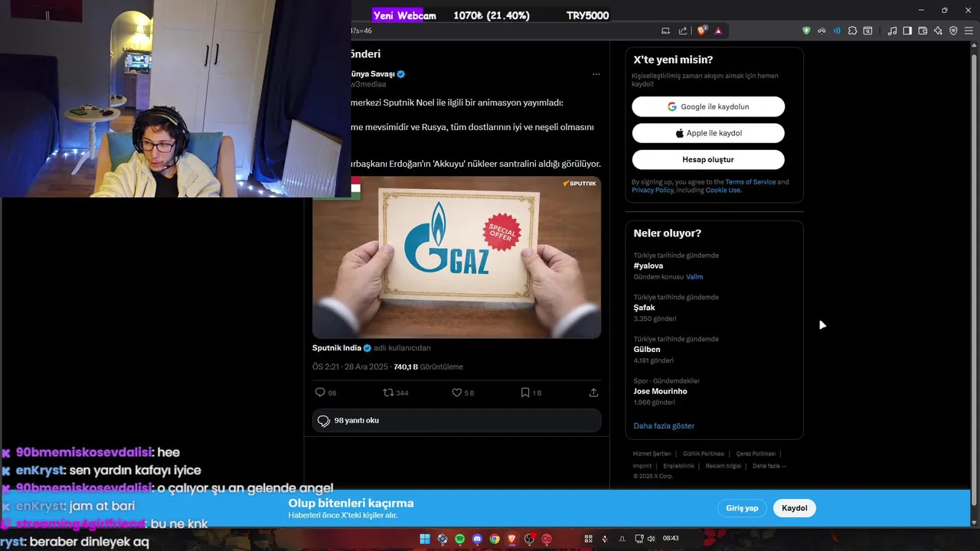The height and width of the screenshot is (551, 980).
Task: Expand the 'Daha fazla' footer menu
Action: (x=769, y=466)
